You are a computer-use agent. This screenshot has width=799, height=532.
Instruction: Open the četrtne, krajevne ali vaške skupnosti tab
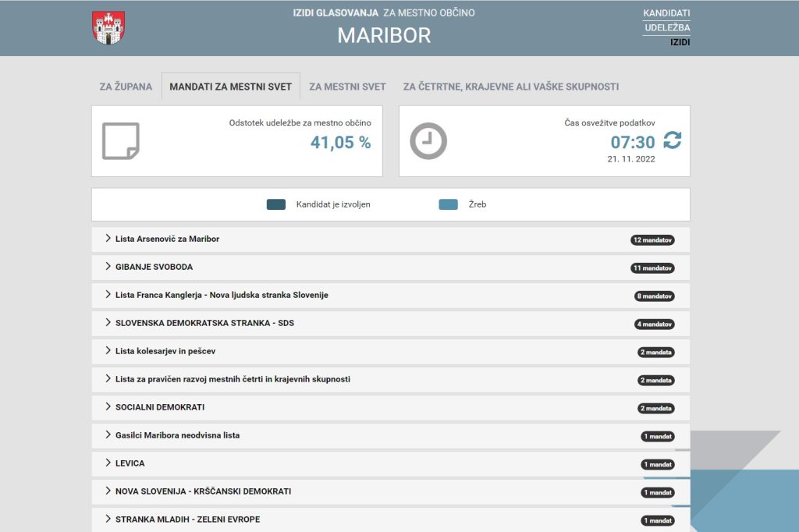[510, 87]
